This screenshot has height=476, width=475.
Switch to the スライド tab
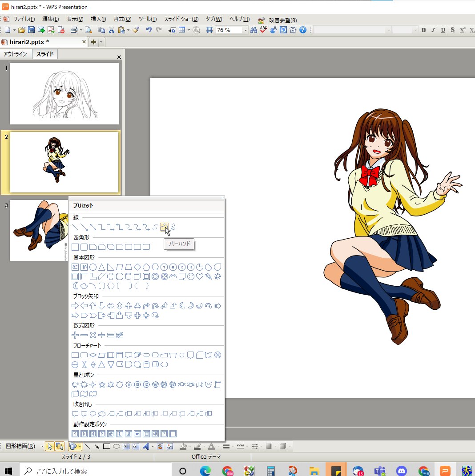click(45, 54)
